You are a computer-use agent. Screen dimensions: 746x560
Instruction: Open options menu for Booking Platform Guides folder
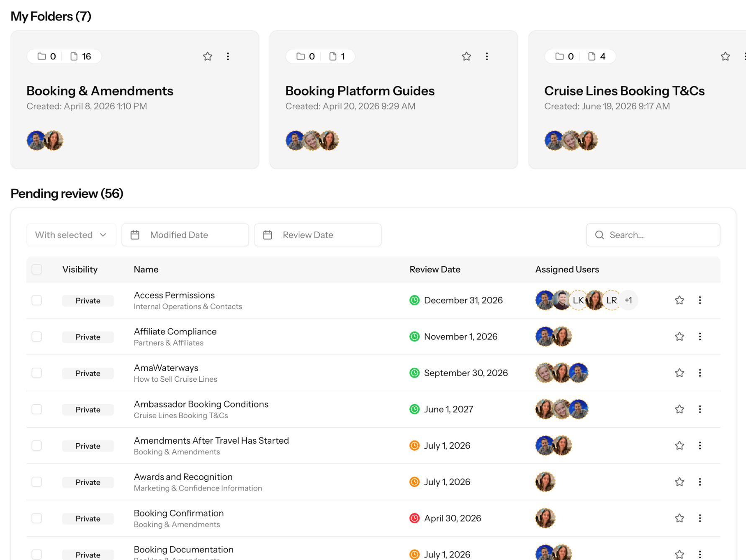click(x=486, y=56)
